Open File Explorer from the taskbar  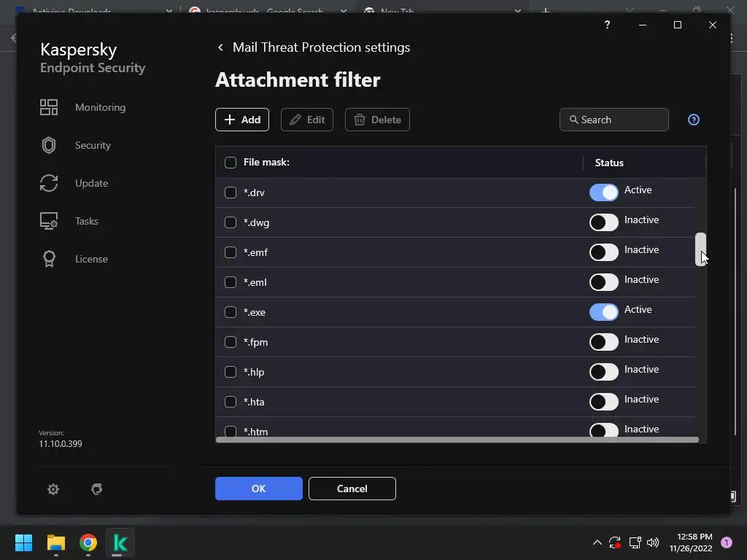click(56, 542)
